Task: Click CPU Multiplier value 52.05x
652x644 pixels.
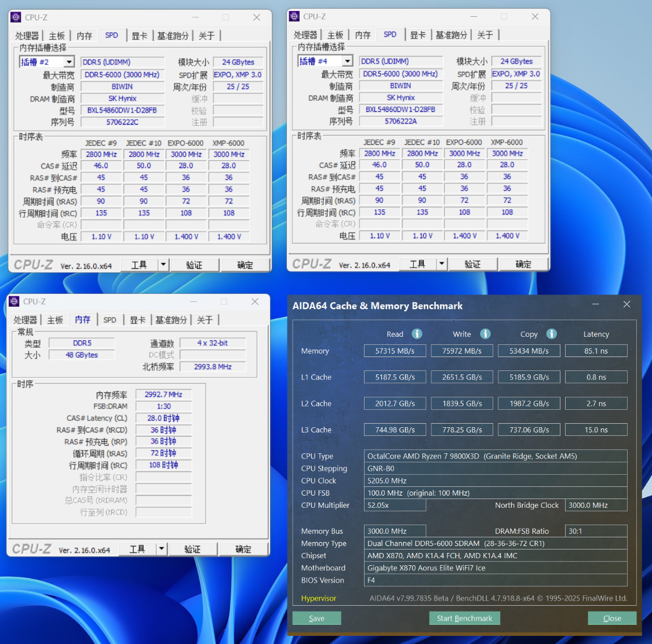Action: coord(395,505)
